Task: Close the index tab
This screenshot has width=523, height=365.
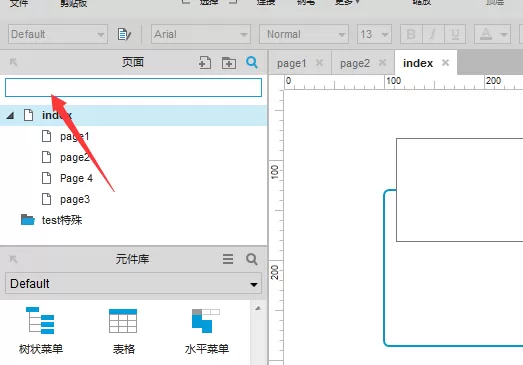Action: (x=445, y=62)
